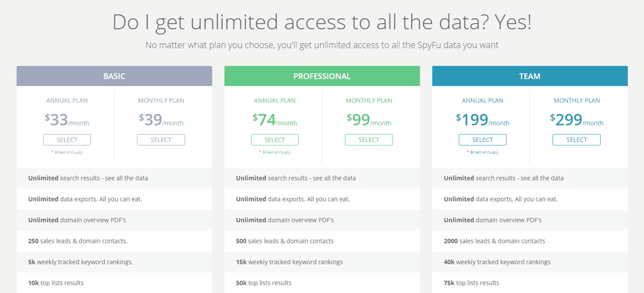This screenshot has height=293, width=644.
Task: Click Professional "Unlimited domain overview PDF's" row
Action: point(322,220)
